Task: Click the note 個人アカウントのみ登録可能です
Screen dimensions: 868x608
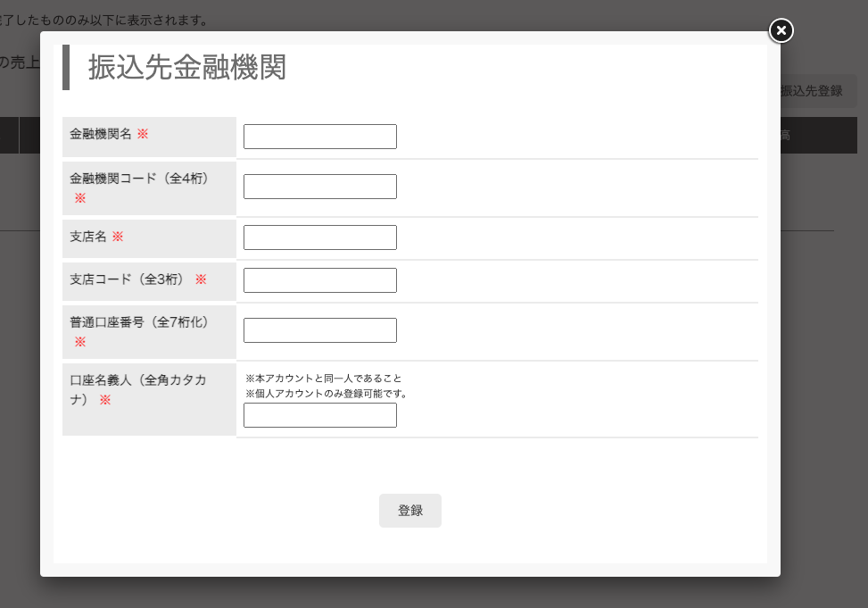Action: (x=326, y=393)
